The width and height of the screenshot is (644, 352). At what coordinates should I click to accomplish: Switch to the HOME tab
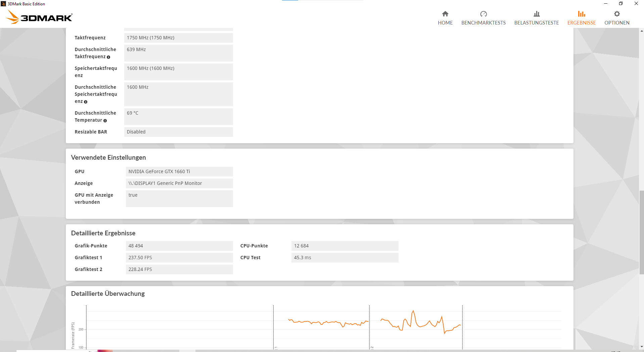(x=445, y=23)
